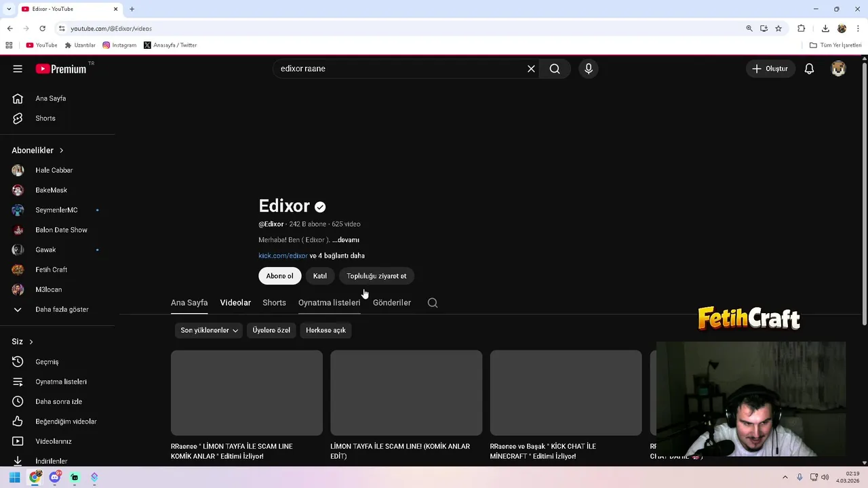Open the YouTube bookmark in bookmarks bar
The width and height of the screenshot is (868, 488).
(41, 45)
